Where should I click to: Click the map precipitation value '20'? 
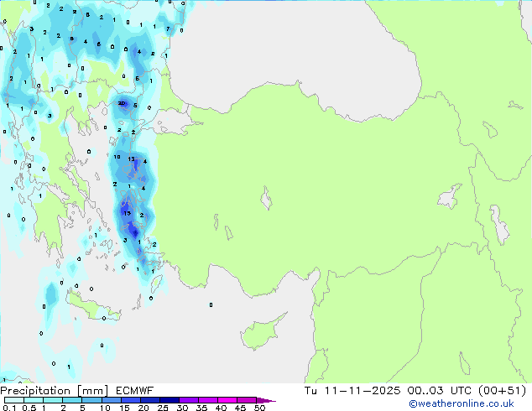tap(122, 103)
